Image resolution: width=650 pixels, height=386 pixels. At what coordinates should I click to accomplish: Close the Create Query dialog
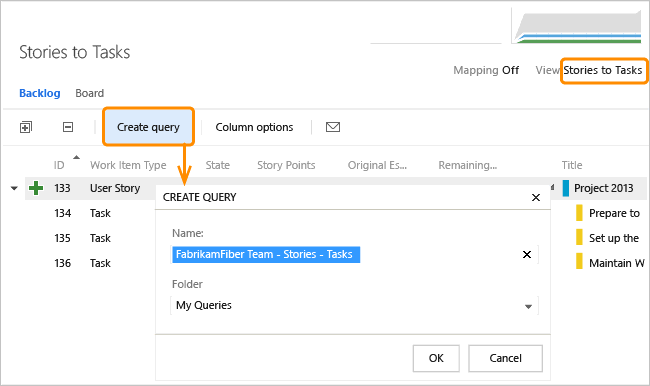coord(536,197)
